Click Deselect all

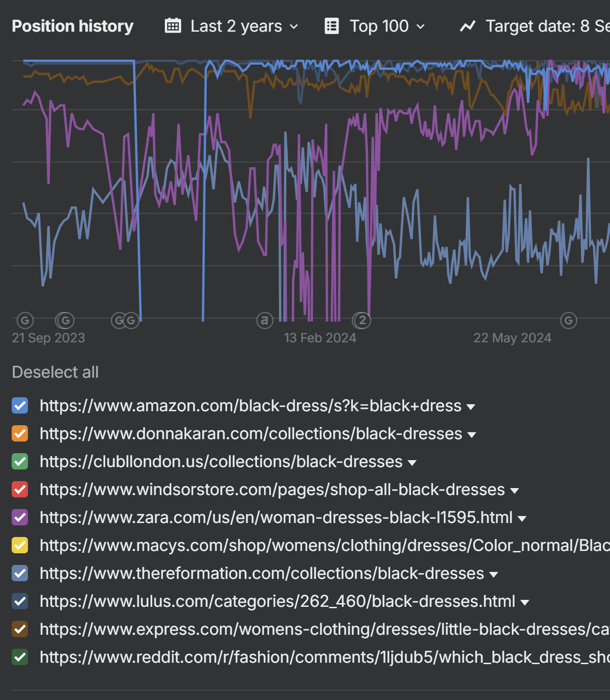(55, 372)
